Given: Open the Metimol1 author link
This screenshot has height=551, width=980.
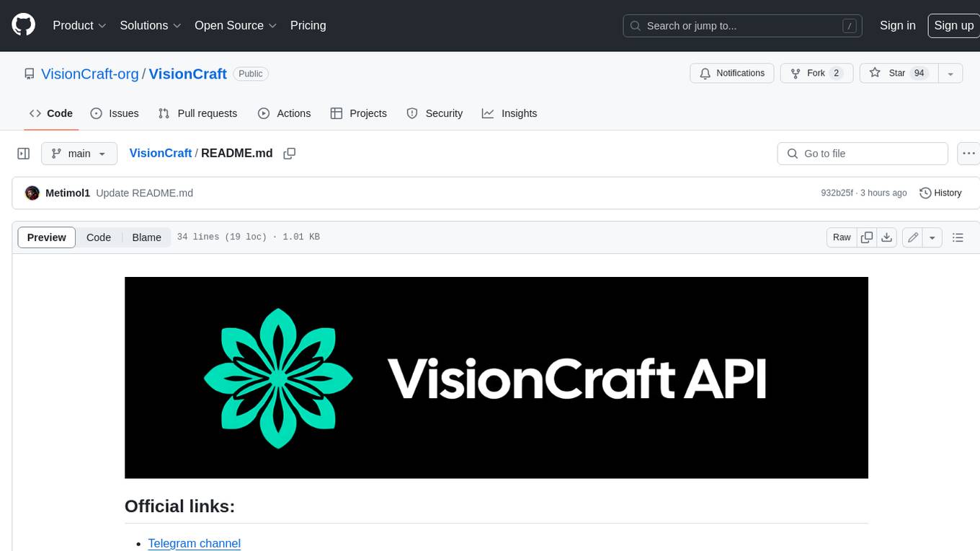Looking at the screenshot, I should (68, 193).
